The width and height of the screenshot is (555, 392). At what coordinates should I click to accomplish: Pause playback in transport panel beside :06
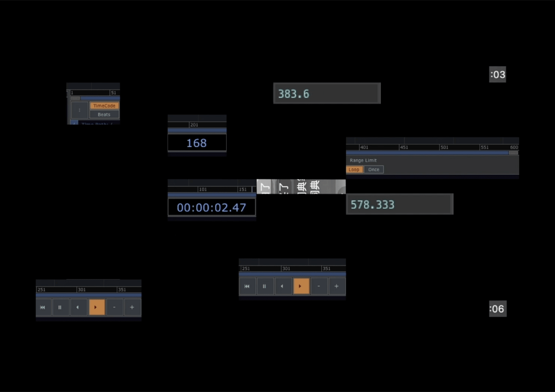click(x=265, y=286)
